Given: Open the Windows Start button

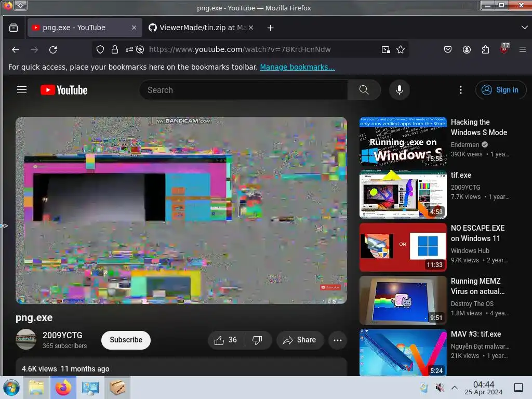Looking at the screenshot, I should coord(11,388).
